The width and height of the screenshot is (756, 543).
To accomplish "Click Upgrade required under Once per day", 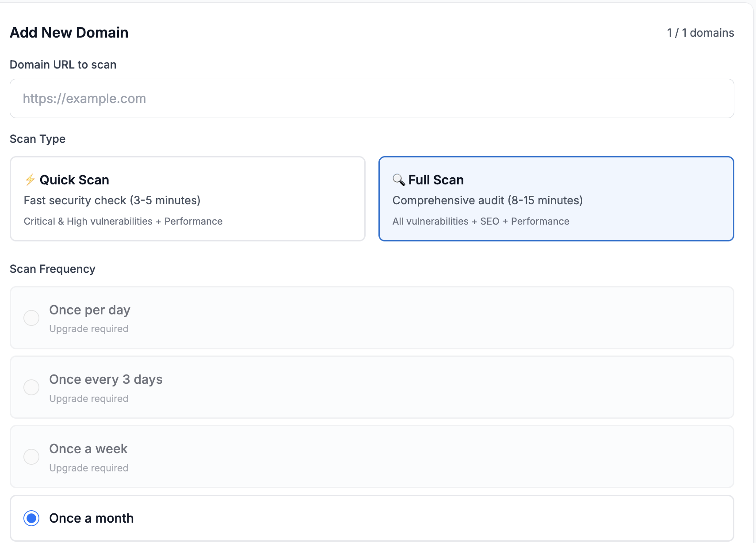I will [x=88, y=328].
